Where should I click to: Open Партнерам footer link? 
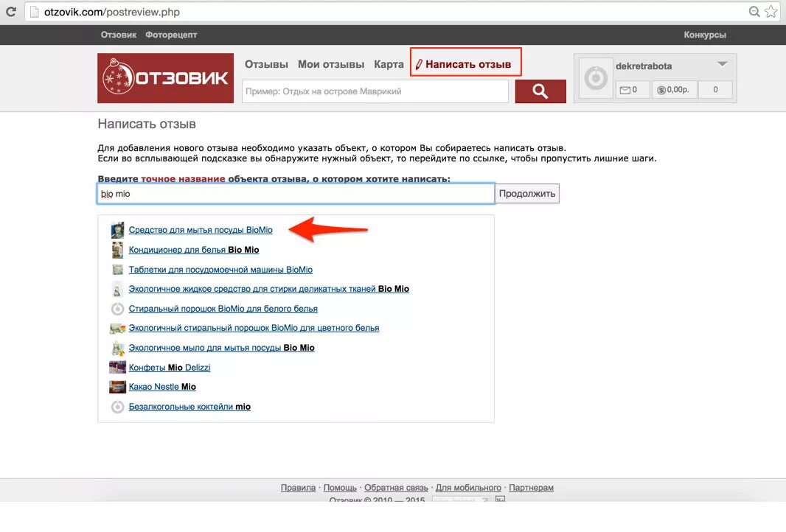532,487
